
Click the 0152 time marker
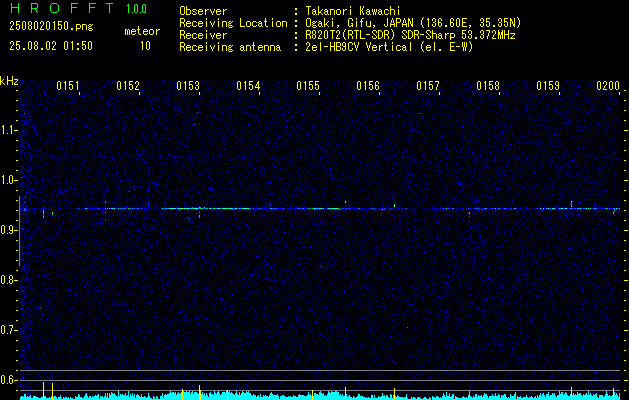point(128,86)
